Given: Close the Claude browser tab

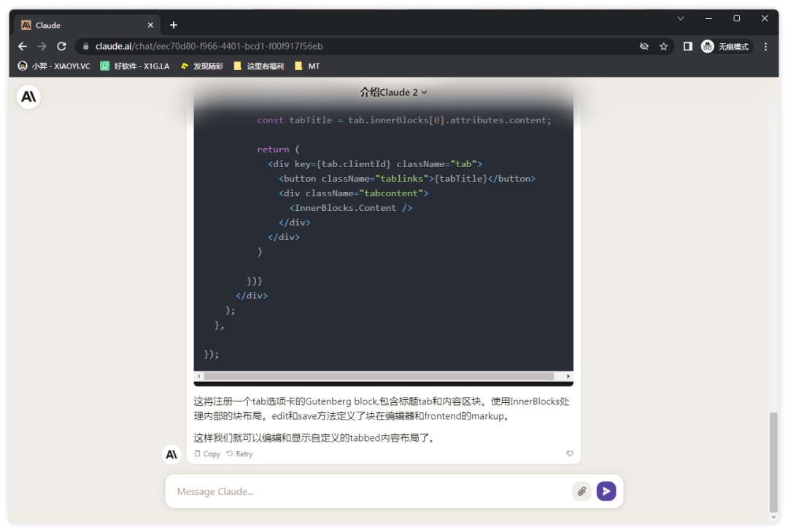Looking at the screenshot, I should pos(150,25).
